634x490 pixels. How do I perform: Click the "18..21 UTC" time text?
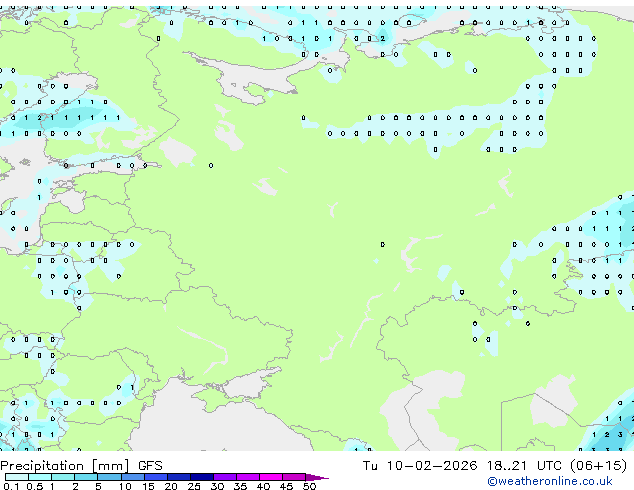click(524, 466)
